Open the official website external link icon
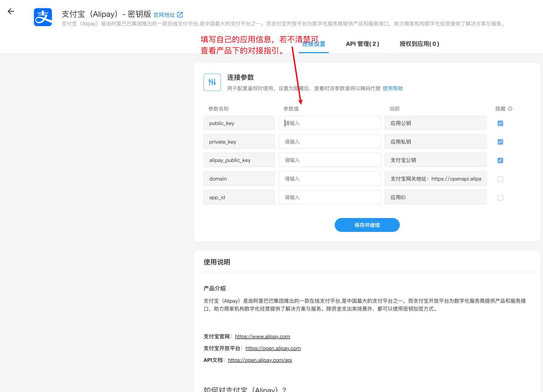The height and width of the screenshot is (392, 543). 180,15
